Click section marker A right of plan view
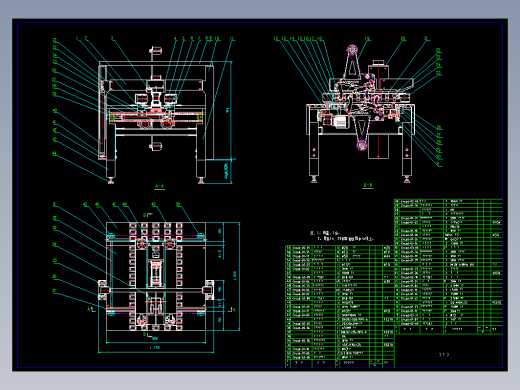Viewport: 520px width, 390px height. 234,310
